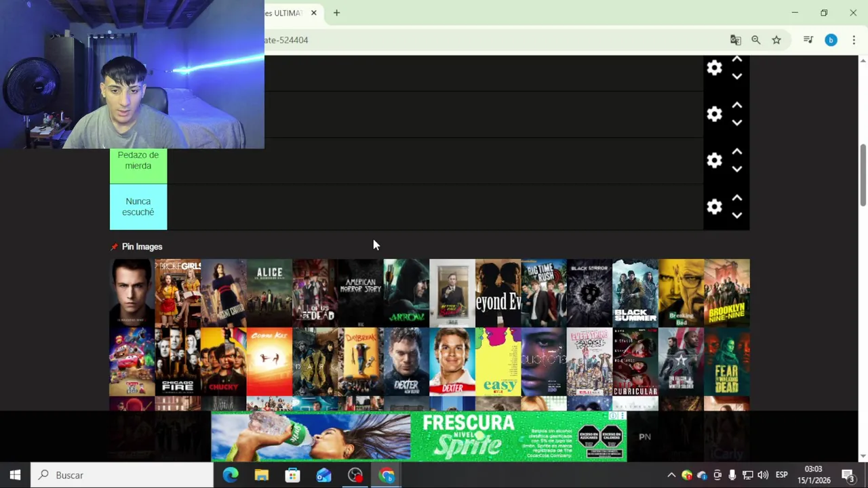The image size is (868, 488).
Task: Pick the yellow Easy poster
Action: tap(498, 362)
